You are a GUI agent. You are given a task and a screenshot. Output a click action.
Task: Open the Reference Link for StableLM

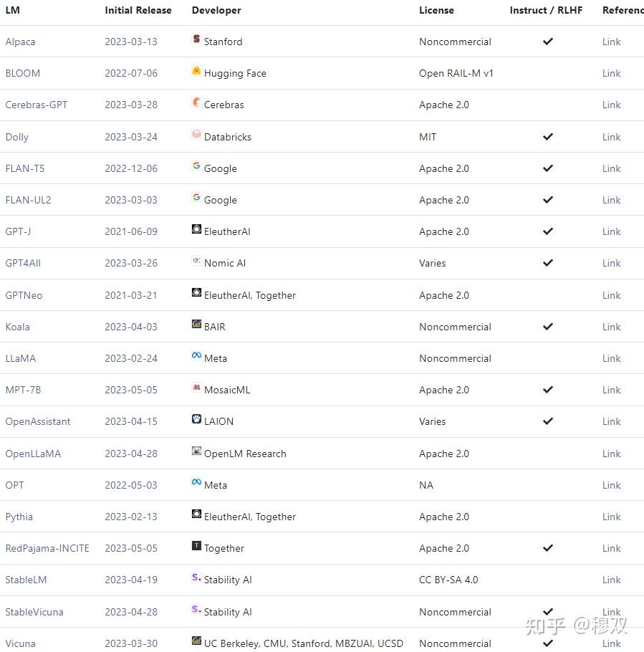click(x=611, y=580)
